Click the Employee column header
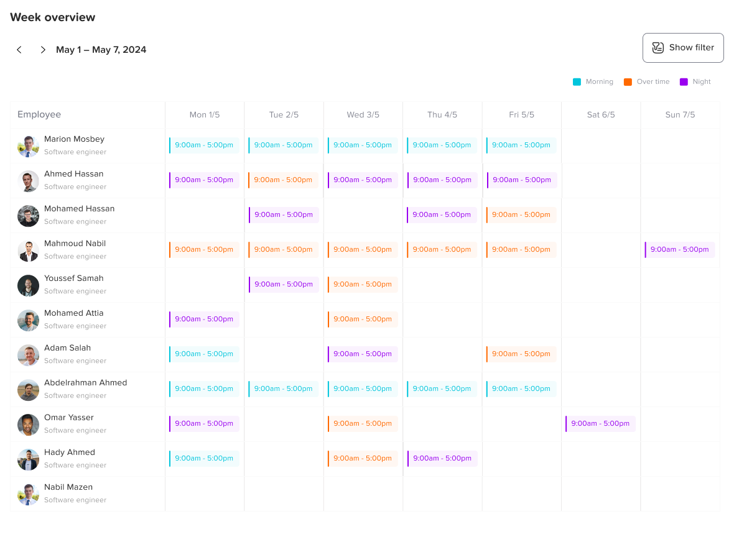The width and height of the screenshot is (734, 560). 39,114
